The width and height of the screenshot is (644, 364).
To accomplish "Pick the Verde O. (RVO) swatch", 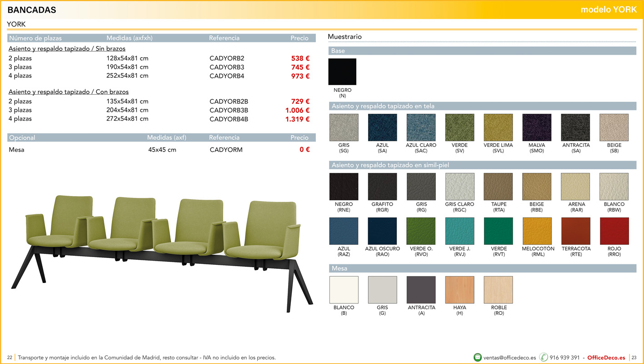I will pos(421,231).
